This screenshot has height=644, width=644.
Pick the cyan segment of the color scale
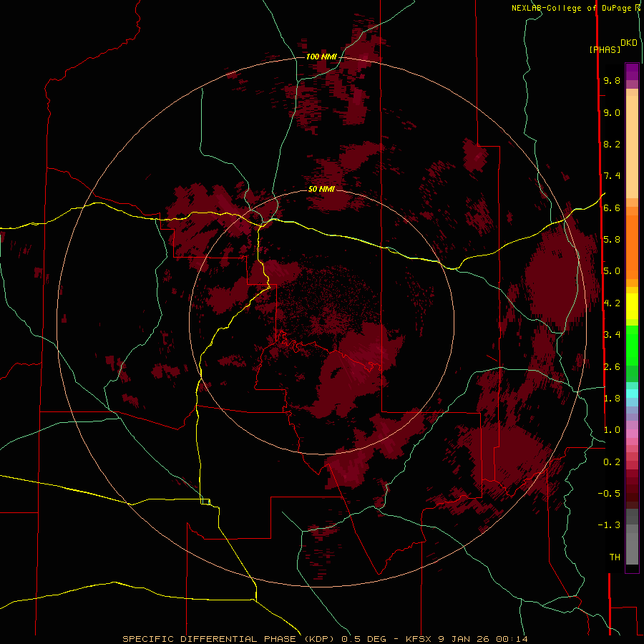632,394
